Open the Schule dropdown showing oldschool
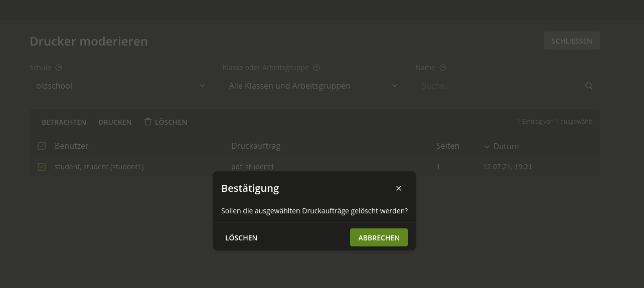The width and height of the screenshot is (644, 288). [120, 86]
